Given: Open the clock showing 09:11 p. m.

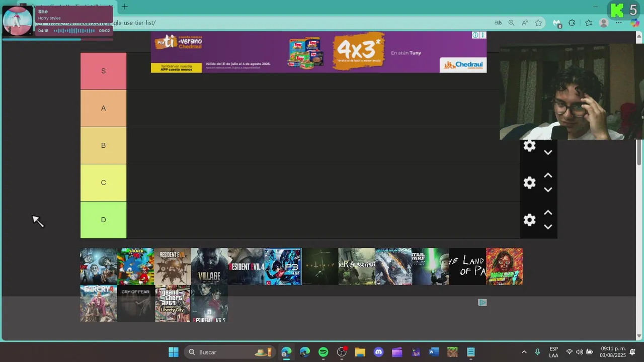Looking at the screenshot, I should tap(613, 352).
